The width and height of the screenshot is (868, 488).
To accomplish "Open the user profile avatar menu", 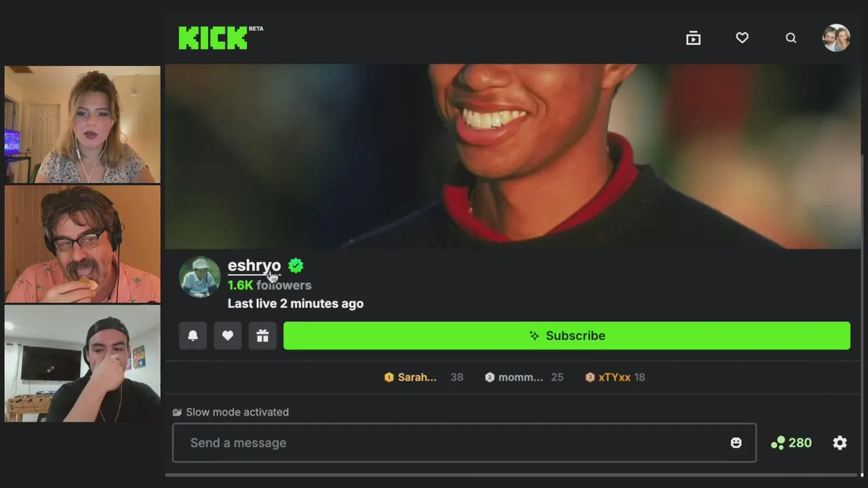I will [836, 38].
